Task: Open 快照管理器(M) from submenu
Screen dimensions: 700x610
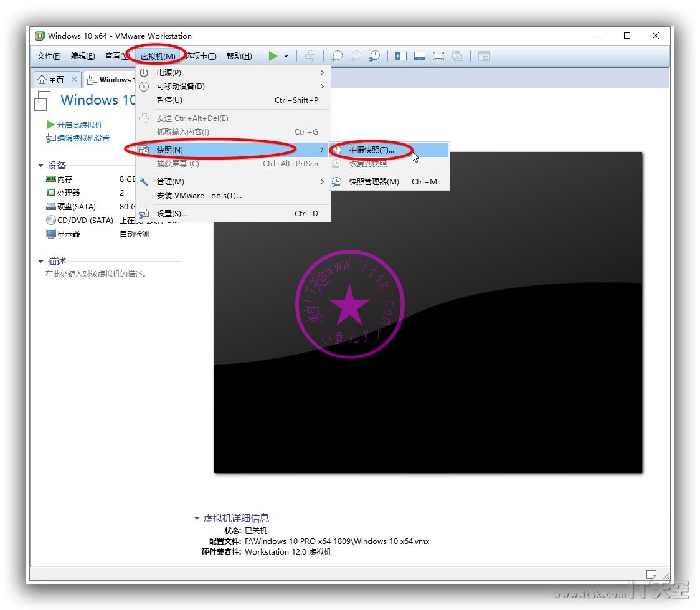Action: pyautogui.click(x=389, y=182)
